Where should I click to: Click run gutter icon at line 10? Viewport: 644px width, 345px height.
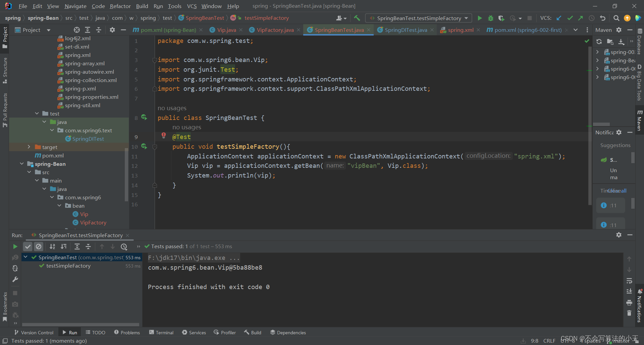[144, 146]
